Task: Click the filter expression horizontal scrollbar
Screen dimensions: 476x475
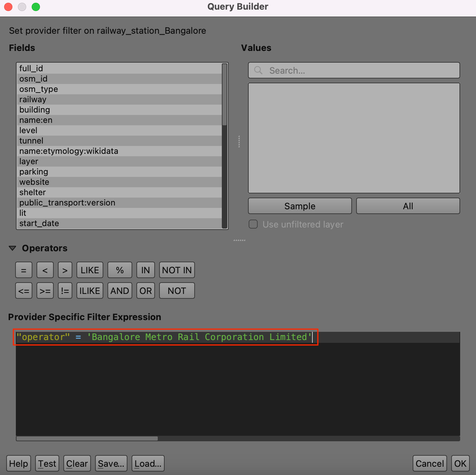Action: point(87,439)
